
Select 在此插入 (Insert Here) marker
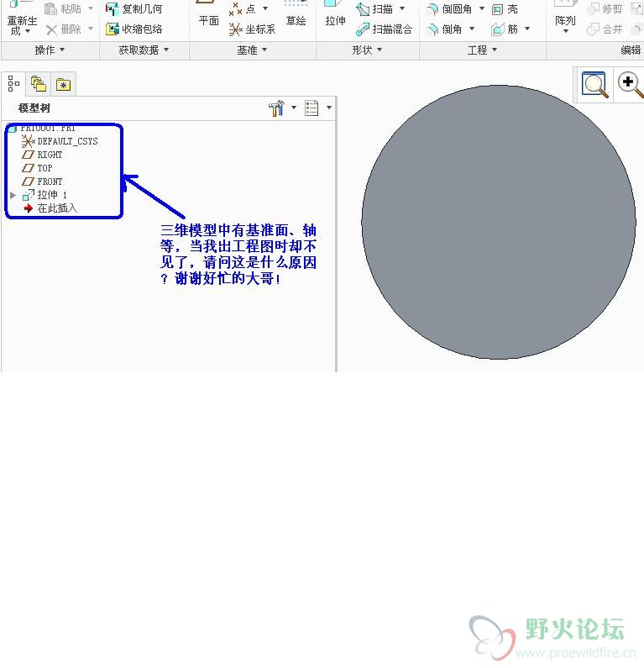click(x=50, y=208)
